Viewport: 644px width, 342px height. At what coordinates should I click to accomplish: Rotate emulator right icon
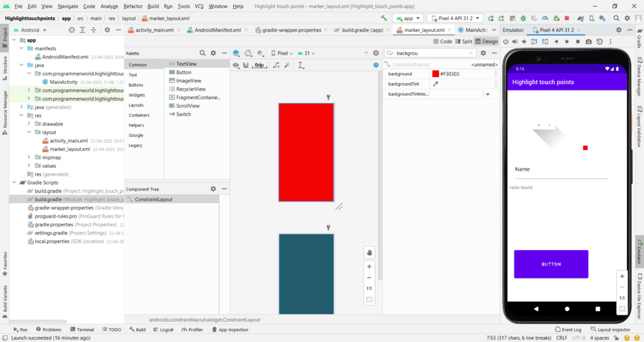(x=545, y=41)
